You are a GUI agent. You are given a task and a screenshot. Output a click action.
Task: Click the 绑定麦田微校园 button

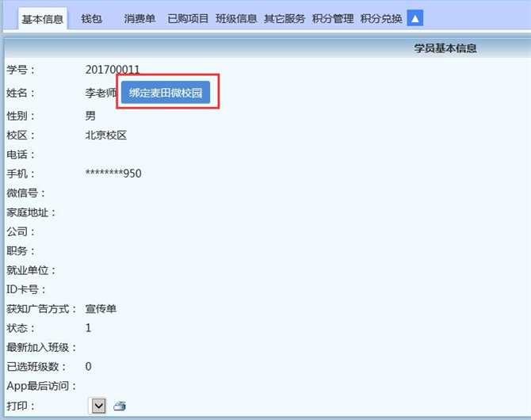[x=166, y=93]
